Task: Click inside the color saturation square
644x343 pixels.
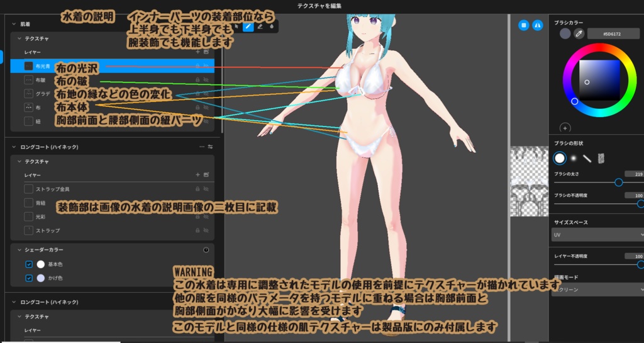Action: click(599, 81)
